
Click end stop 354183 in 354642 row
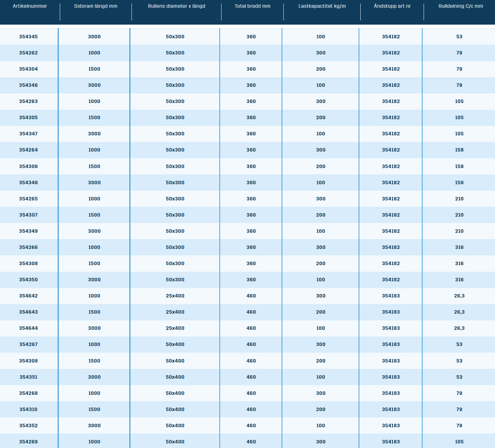coord(391,296)
